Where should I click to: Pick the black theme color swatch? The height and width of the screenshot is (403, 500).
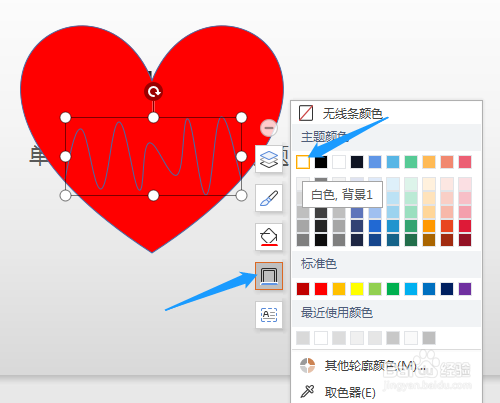[321, 162]
